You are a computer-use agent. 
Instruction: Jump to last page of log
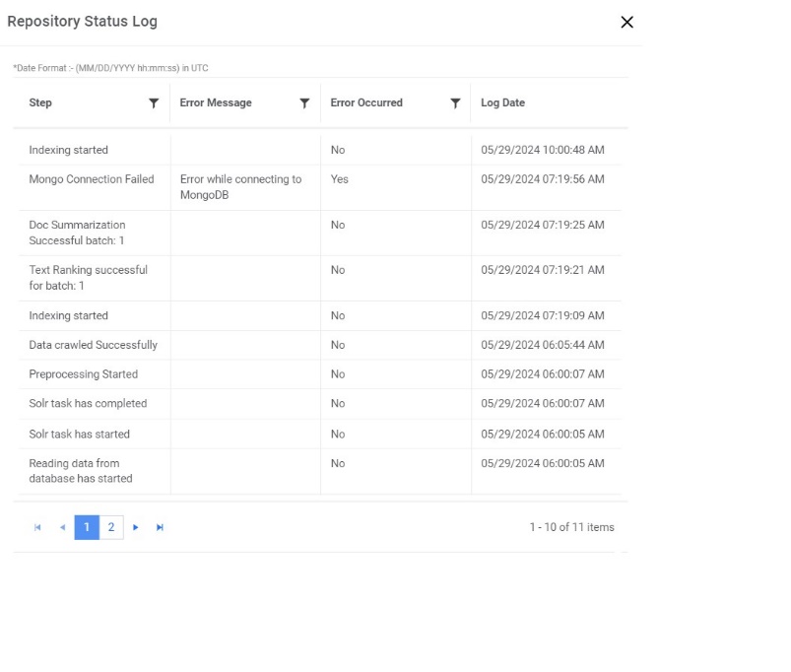(x=160, y=527)
